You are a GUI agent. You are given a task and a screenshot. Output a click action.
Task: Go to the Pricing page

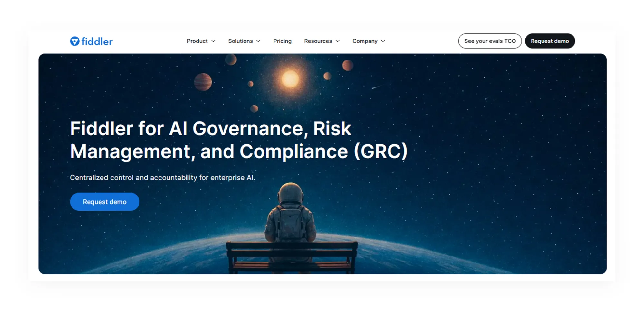(x=282, y=41)
